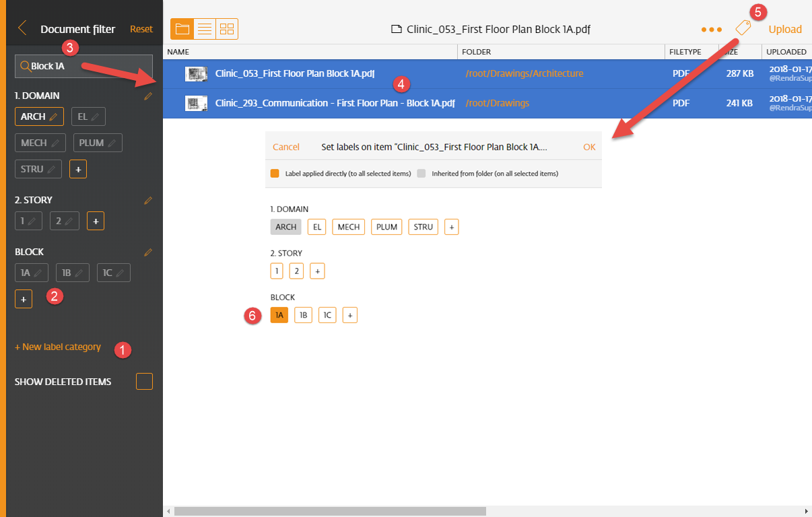Open the three-dots more options menu
812x517 pixels.
[712, 30]
